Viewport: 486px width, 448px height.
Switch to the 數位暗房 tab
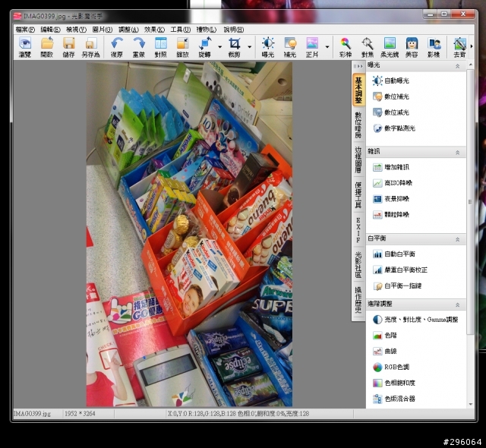coord(358,125)
